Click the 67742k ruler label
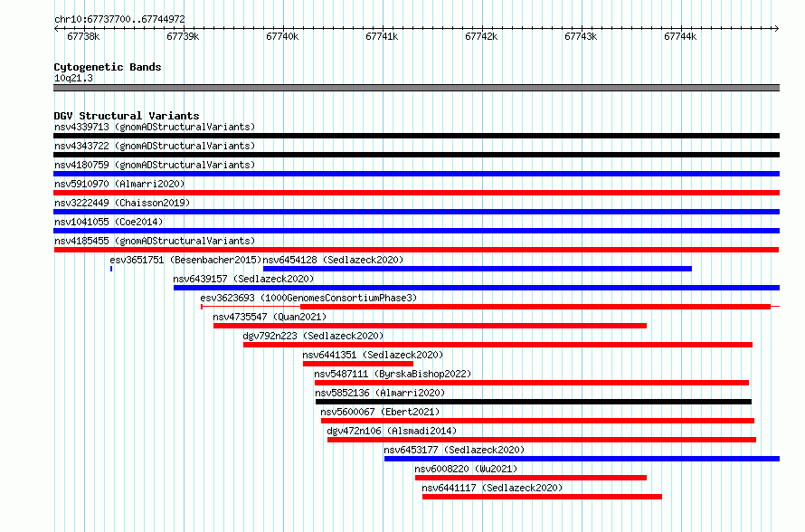 (x=481, y=36)
